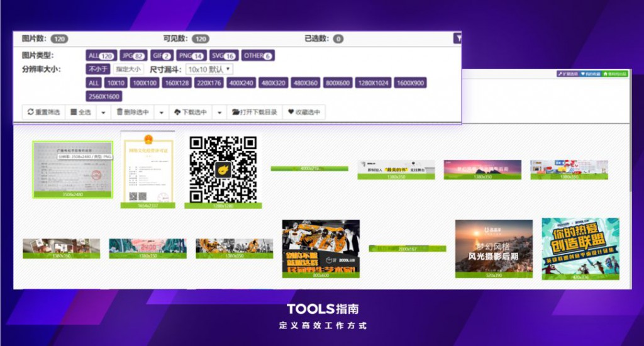644x346 pixels.
Task: Click the open download folder (打开下载目录) button
Action: (255, 112)
